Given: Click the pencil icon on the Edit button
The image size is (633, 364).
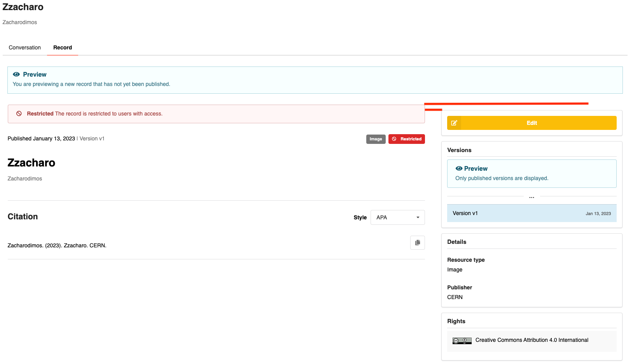Looking at the screenshot, I should pyautogui.click(x=454, y=122).
